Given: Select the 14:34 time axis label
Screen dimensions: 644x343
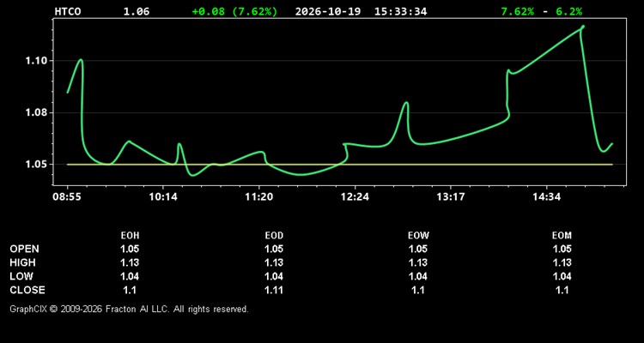Looking at the screenshot, I should [547, 197].
